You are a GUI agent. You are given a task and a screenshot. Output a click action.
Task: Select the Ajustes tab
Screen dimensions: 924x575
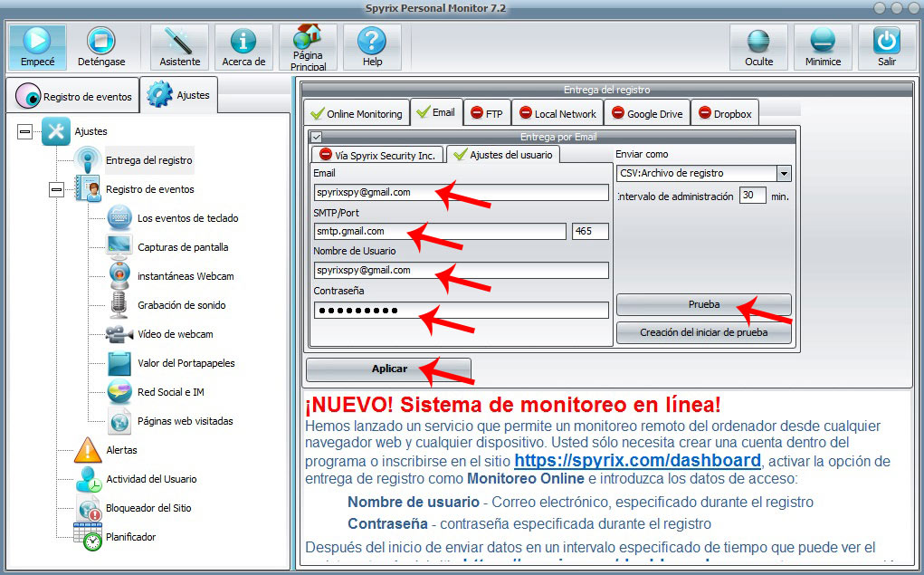179,94
